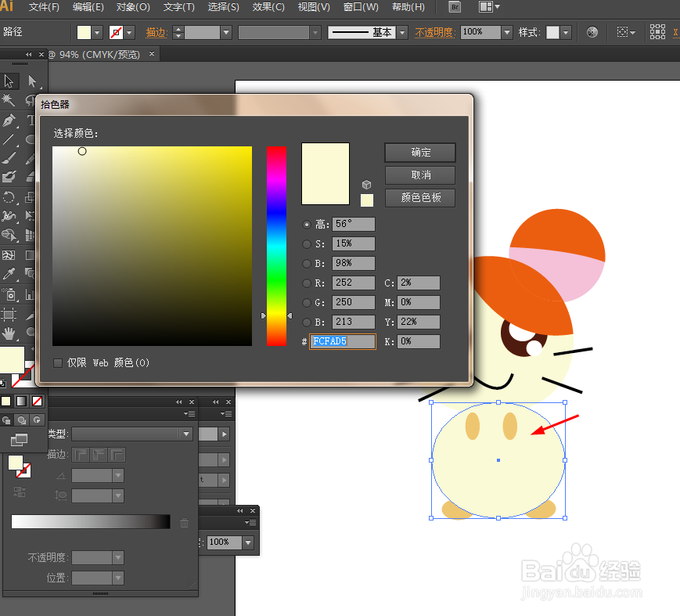680x616 pixels.
Task: Click the orange 描边 stroke link
Action: point(157,33)
